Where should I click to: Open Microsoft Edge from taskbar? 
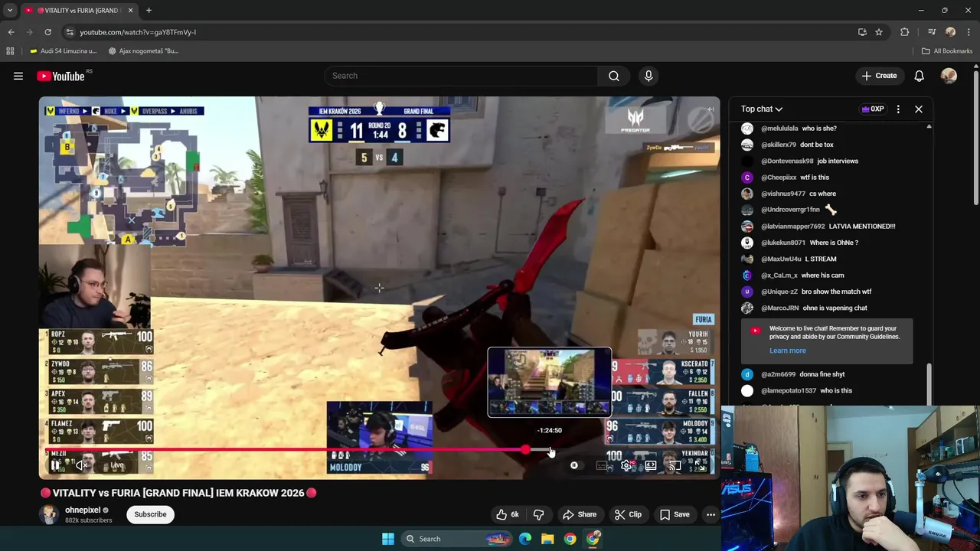click(x=525, y=539)
